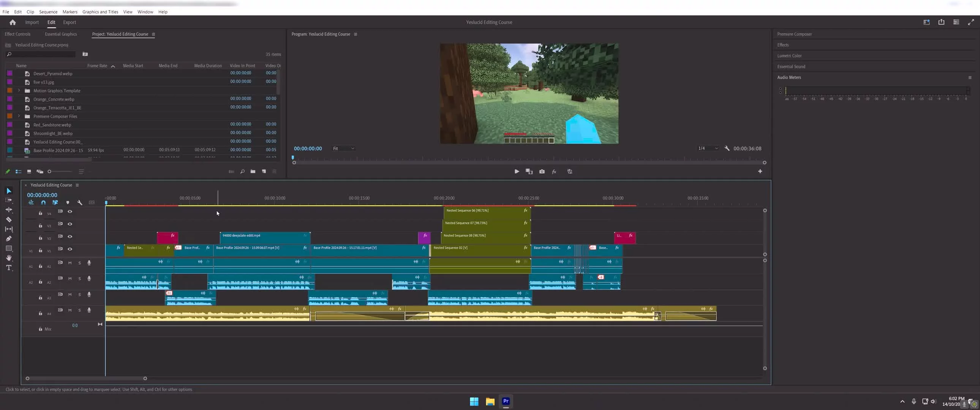Click the Find magnifier in project panel
The image size is (980, 410).
(242, 172)
